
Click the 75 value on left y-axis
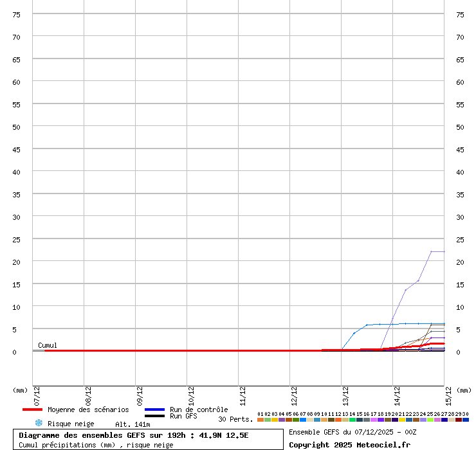(x=17, y=15)
